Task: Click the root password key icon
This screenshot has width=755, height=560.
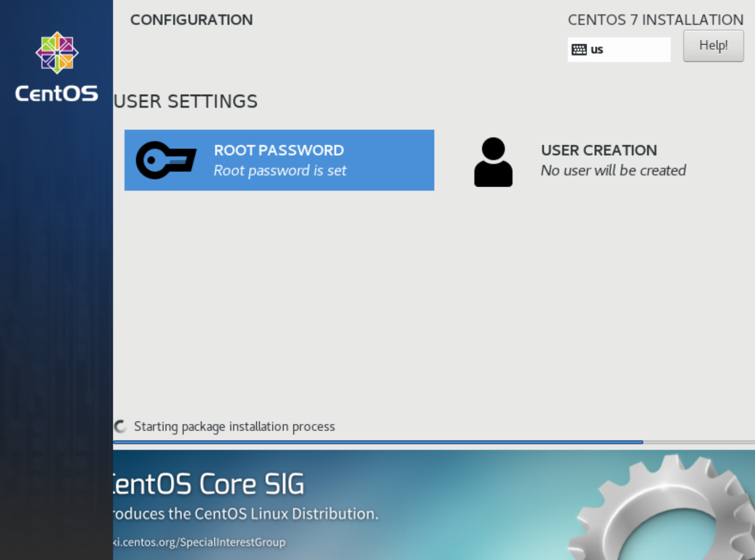Action: click(x=166, y=160)
